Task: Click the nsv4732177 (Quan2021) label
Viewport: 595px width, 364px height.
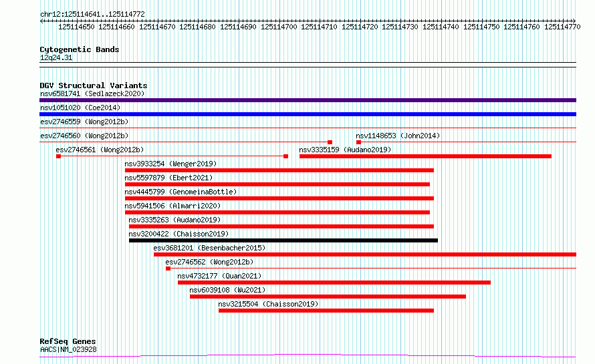Action: point(219,276)
